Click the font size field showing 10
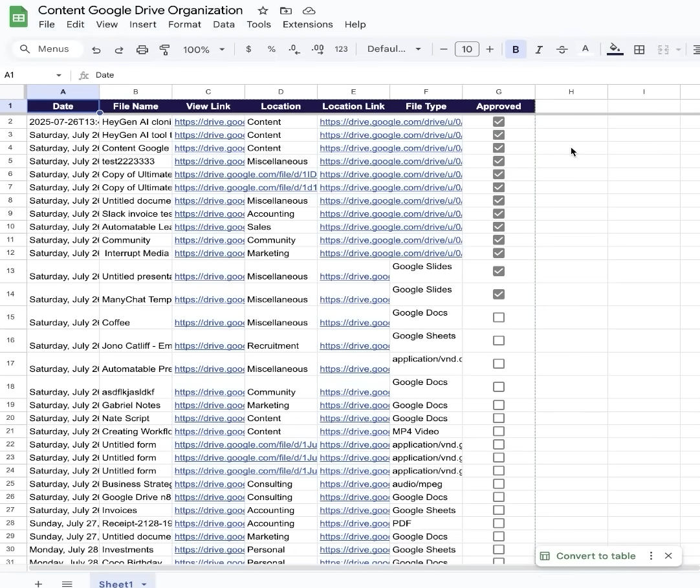Viewport: 700px width, 588px height. click(x=467, y=49)
